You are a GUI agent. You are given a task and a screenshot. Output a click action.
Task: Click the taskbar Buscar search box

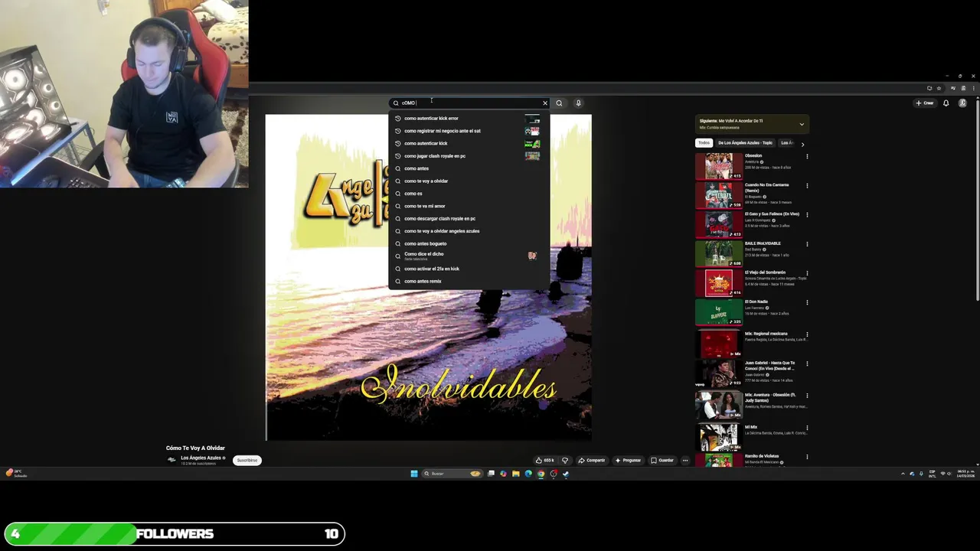point(452,474)
